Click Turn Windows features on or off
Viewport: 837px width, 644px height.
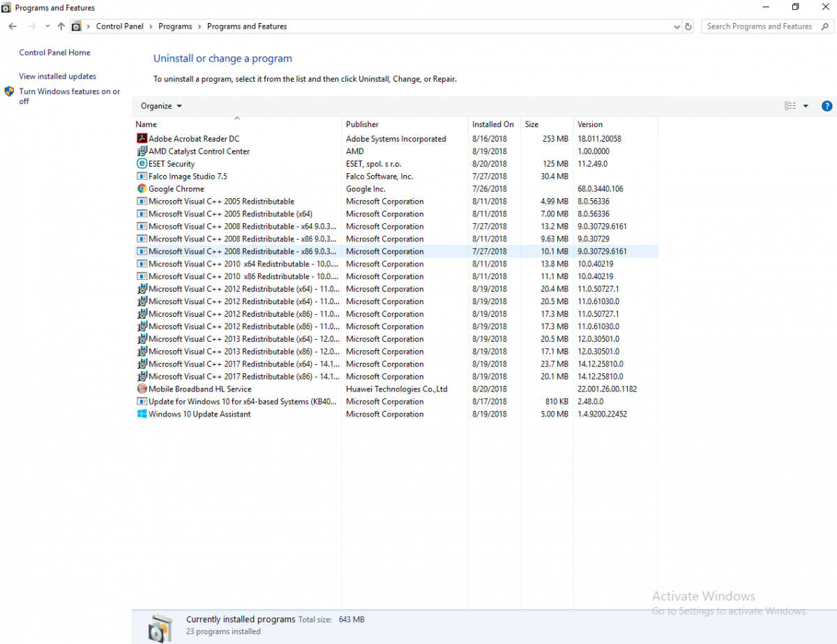coord(70,96)
